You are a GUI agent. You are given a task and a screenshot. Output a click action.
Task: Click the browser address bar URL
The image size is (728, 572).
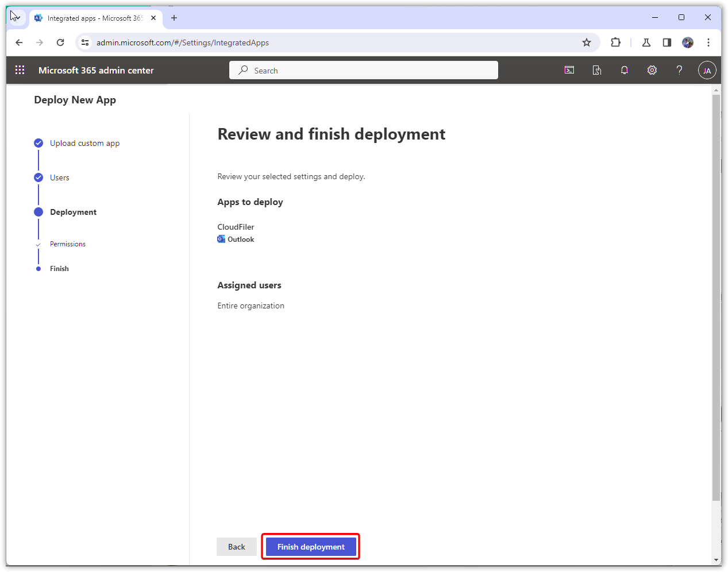coord(183,42)
